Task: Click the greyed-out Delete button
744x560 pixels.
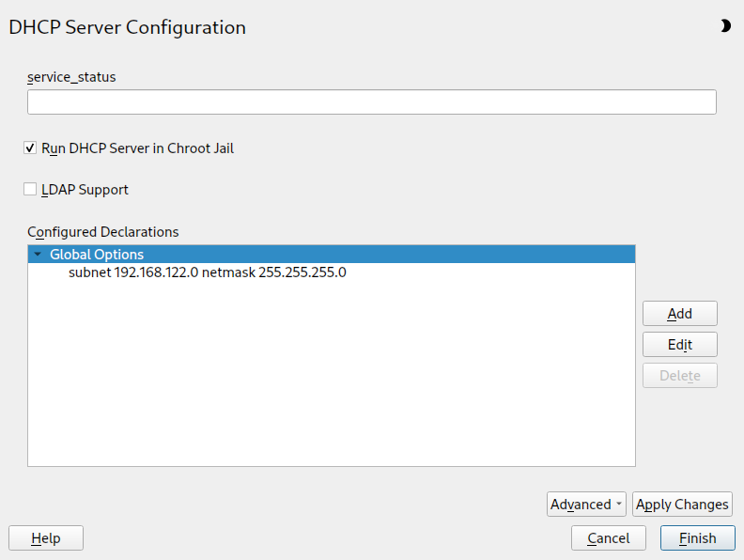Action: (x=680, y=376)
